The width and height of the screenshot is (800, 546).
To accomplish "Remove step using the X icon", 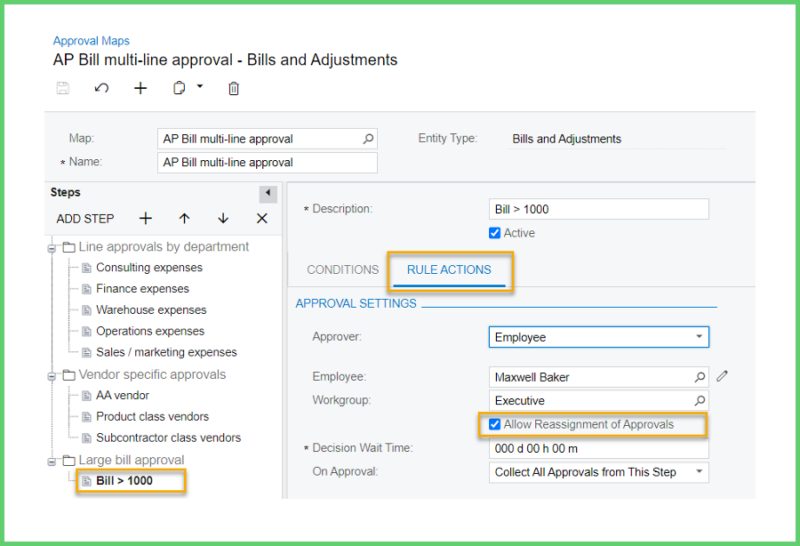I will tap(262, 218).
